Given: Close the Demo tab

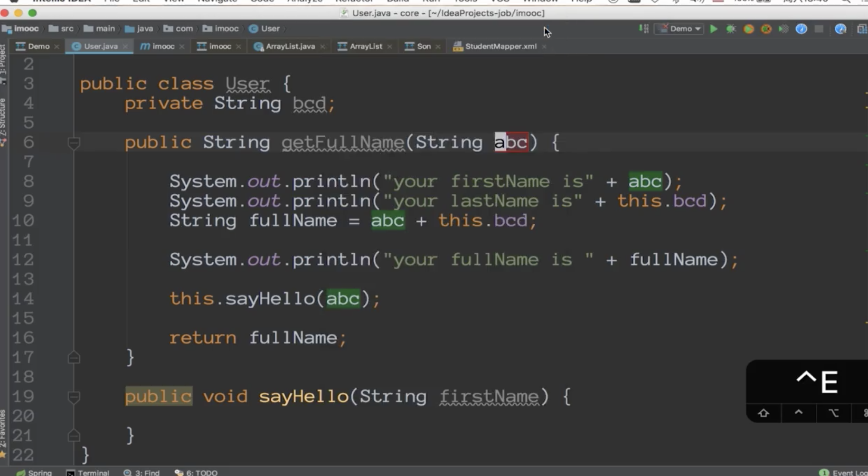Looking at the screenshot, I should pyautogui.click(x=57, y=47).
